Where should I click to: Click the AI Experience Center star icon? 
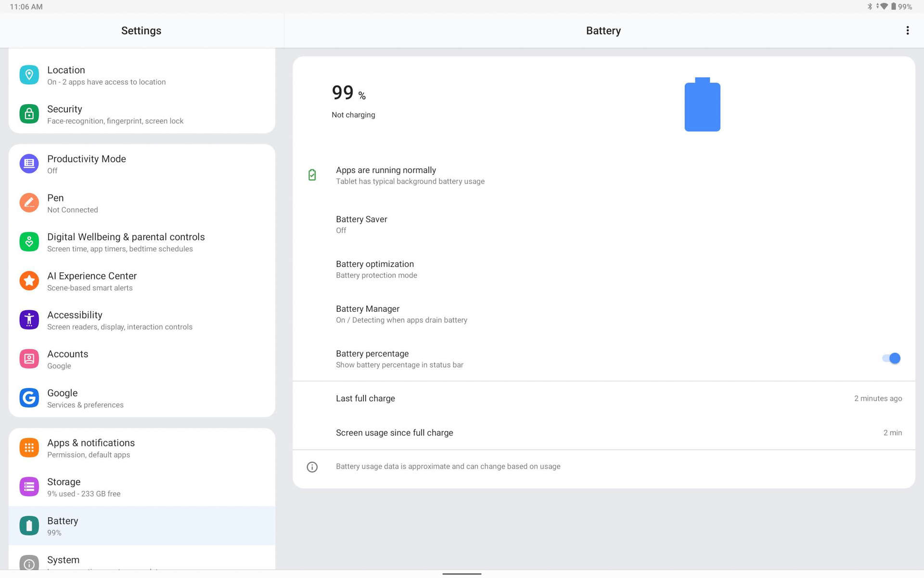tap(29, 281)
